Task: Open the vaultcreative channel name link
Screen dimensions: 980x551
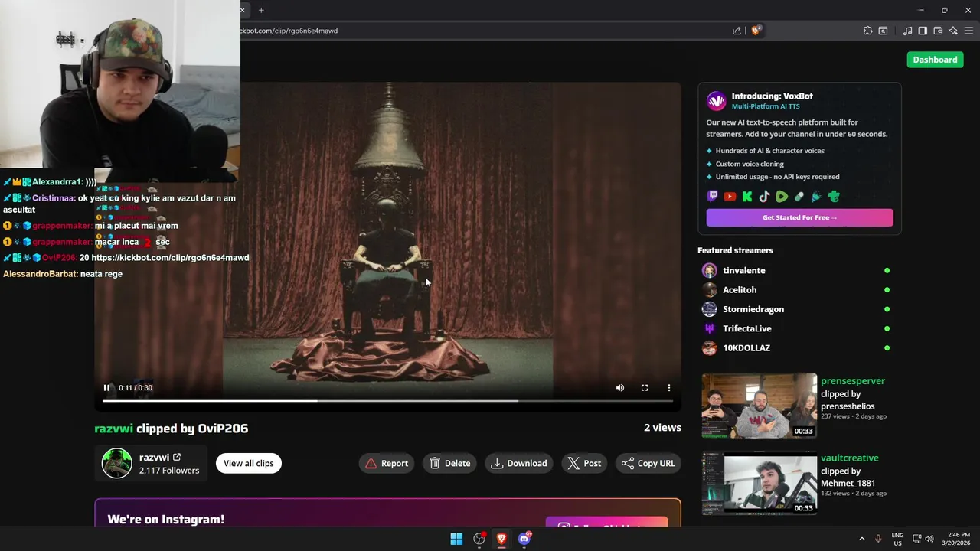Action: [x=850, y=458]
